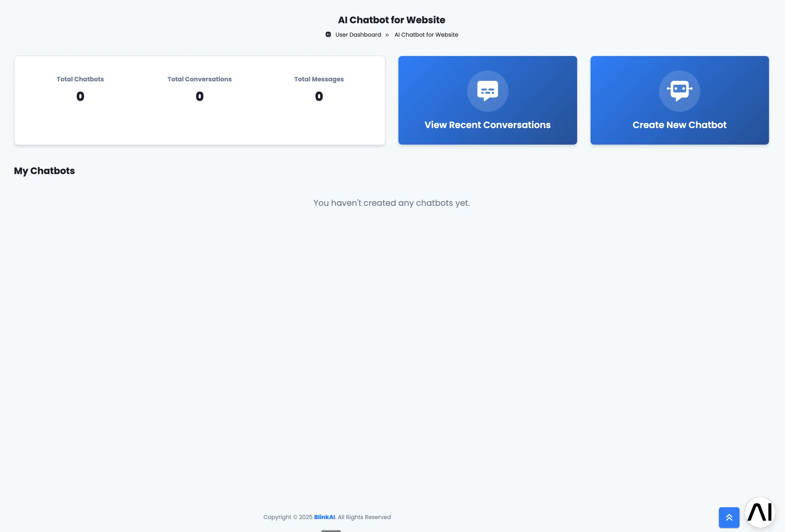Select the Total Chatbots counter showing 0

click(80, 96)
